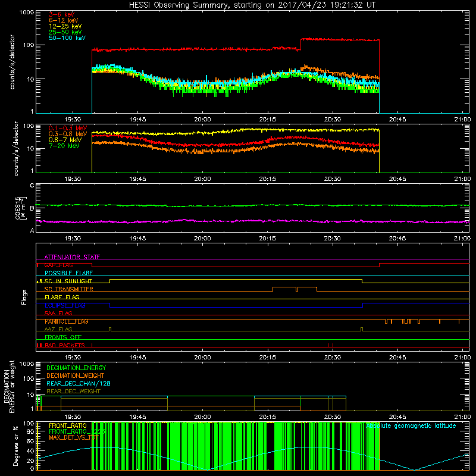Click the 0.3-0.8 MeV legend label

pyautogui.click(x=68, y=134)
